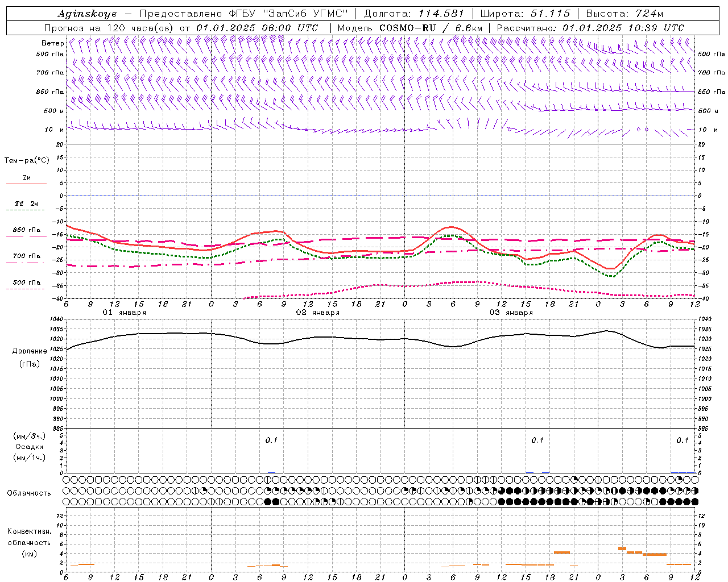
Task: Click the station name Aginskoye in the header
Action: [x=88, y=14]
